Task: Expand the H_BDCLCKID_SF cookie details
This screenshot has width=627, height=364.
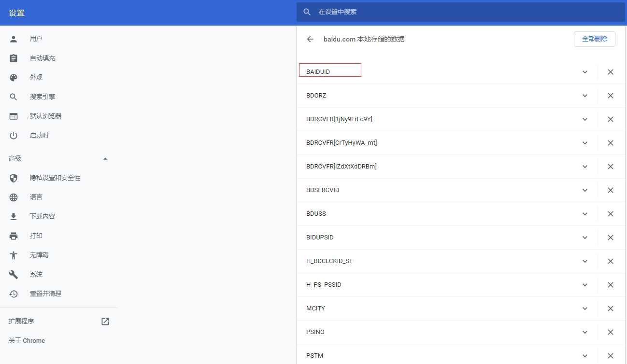Action: (585, 261)
